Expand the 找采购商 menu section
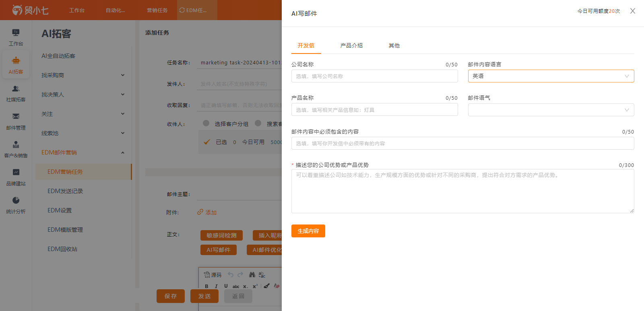Screen dimensions: 644x311 click(83, 75)
